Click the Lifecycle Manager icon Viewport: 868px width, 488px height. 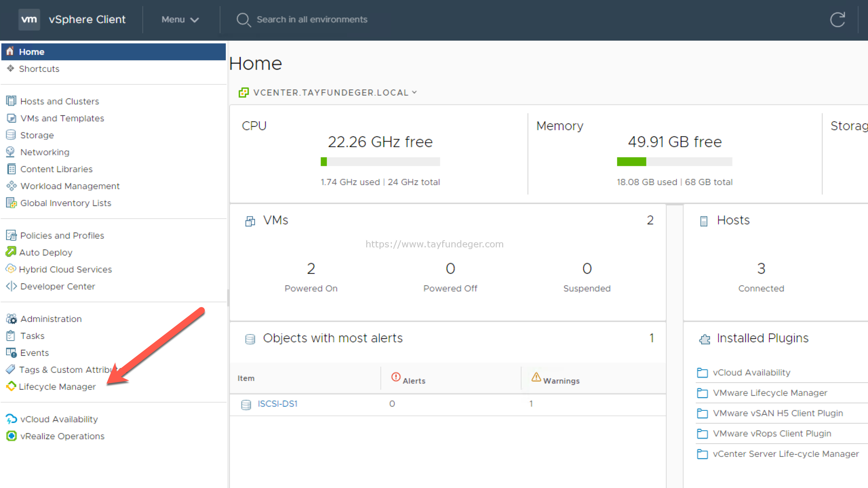[11, 386]
